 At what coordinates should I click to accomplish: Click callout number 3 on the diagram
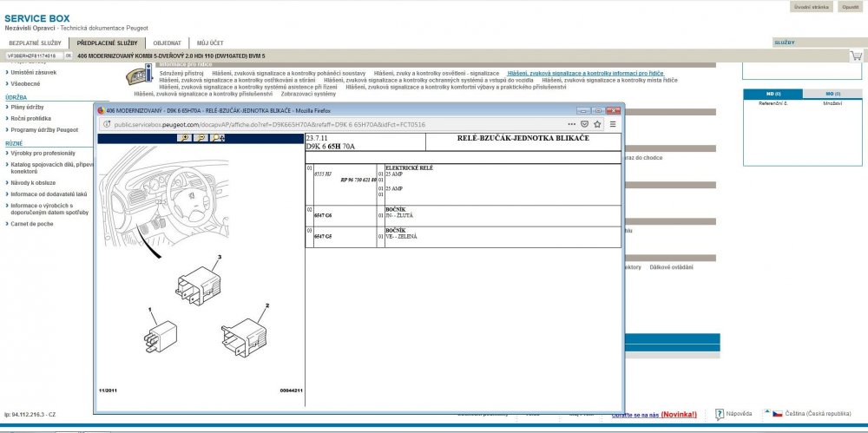[x=220, y=257]
